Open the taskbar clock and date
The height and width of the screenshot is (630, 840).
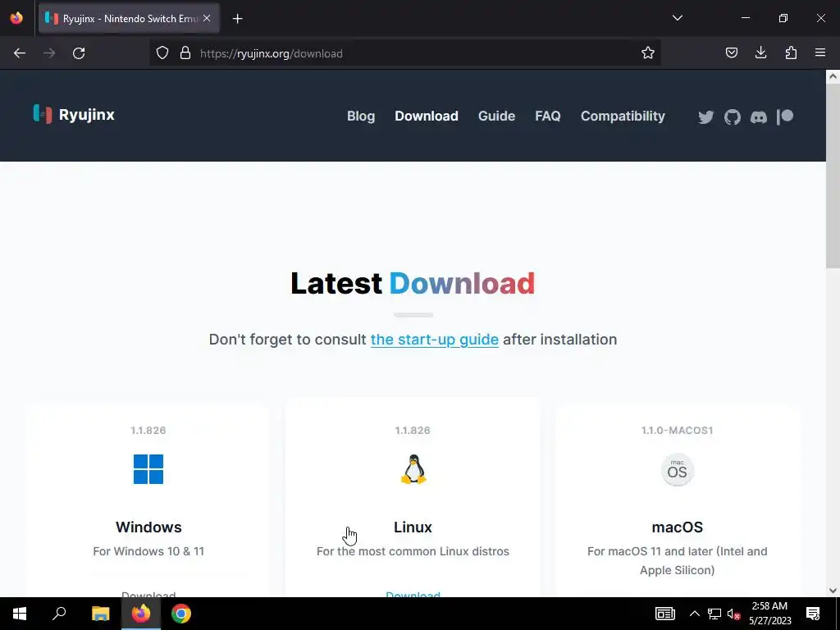pos(769,614)
